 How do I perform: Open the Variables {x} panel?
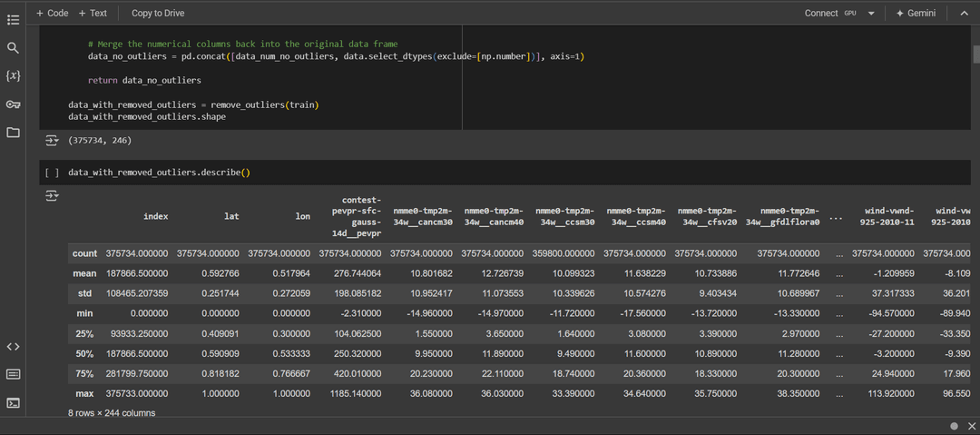tap(13, 75)
